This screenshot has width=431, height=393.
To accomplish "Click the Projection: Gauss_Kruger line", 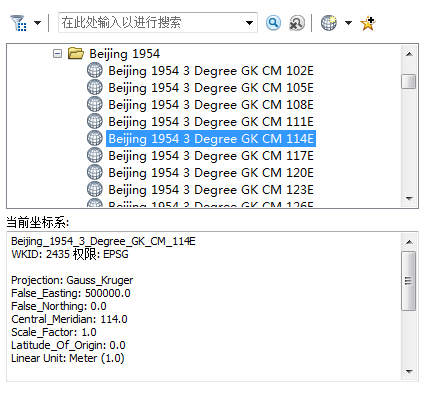I will 72,280.
